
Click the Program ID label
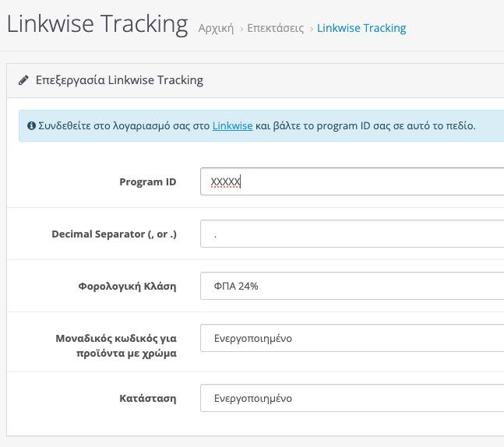click(148, 182)
